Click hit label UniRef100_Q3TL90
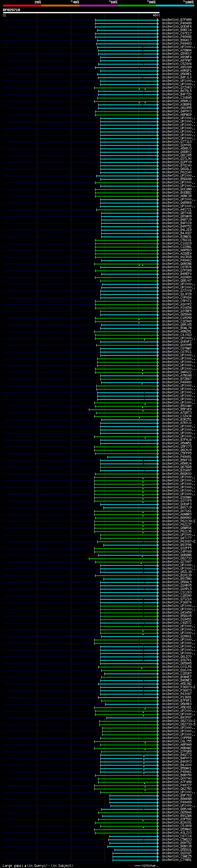This screenshot has width=197, height=868. (x=176, y=159)
